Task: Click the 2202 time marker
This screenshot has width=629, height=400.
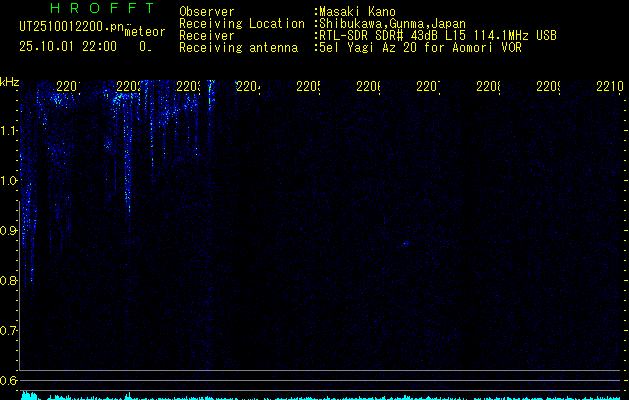Action: pos(128,86)
